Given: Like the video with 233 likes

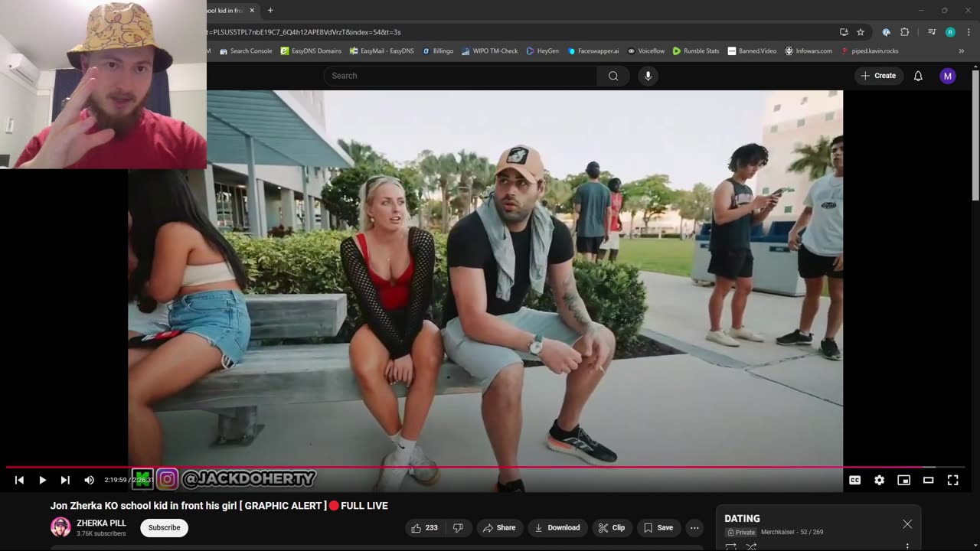Looking at the screenshot, I should click(424, 527).
